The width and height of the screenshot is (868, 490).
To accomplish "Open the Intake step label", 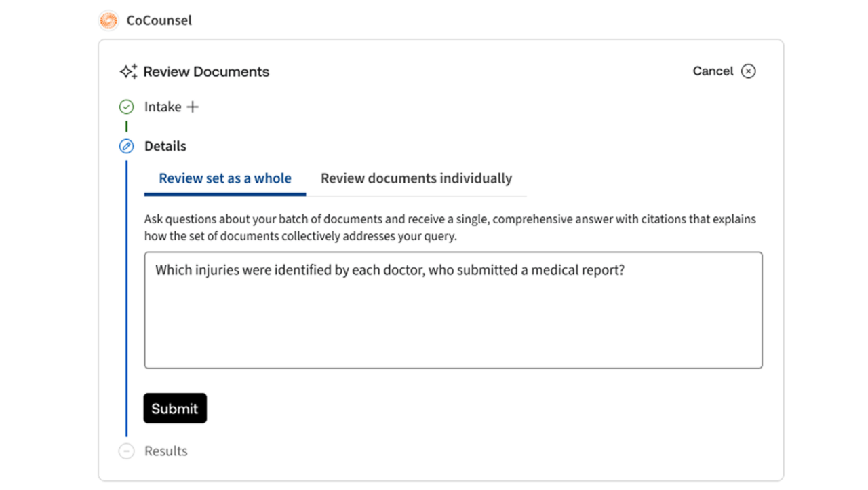I will (163, 107).
